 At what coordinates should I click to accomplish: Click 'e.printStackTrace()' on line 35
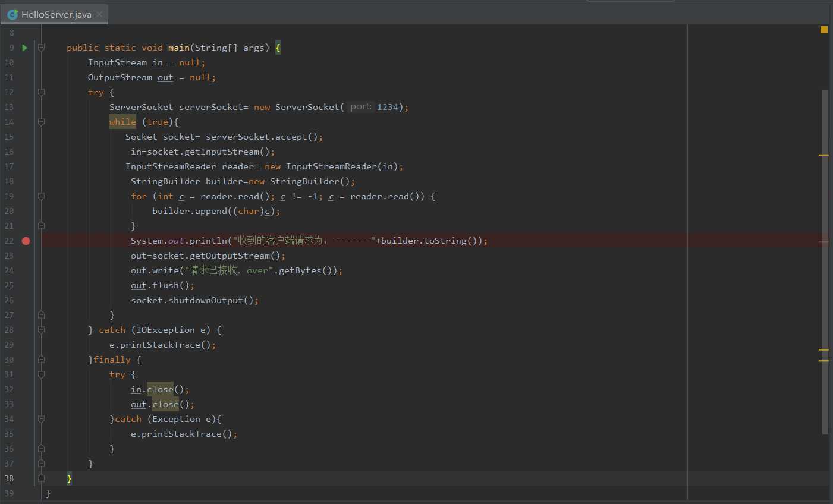[x=181, y=434]
